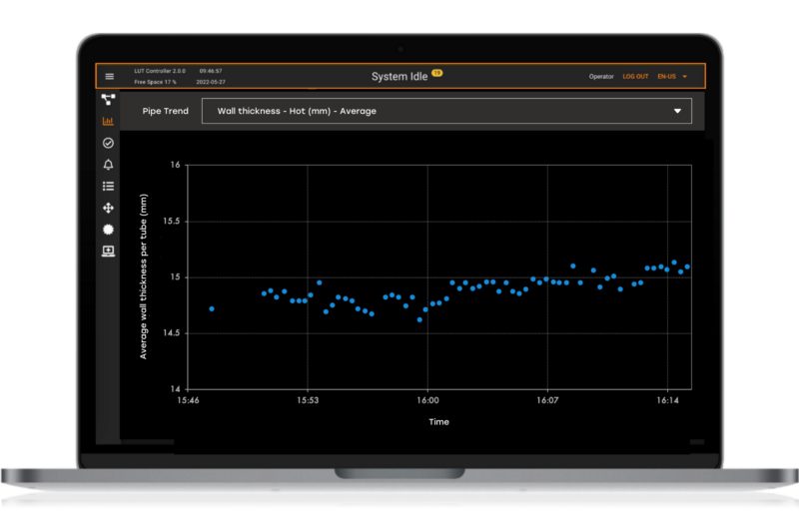Click the dropdown arrow in trend selector
Screen dimensions: 799x532
click(x=677, y=111)
